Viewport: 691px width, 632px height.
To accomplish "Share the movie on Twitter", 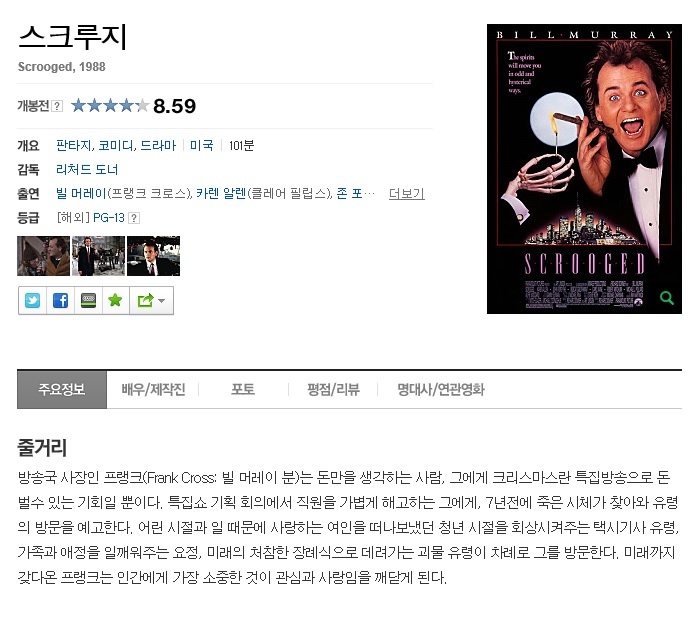I will [32, 301].
